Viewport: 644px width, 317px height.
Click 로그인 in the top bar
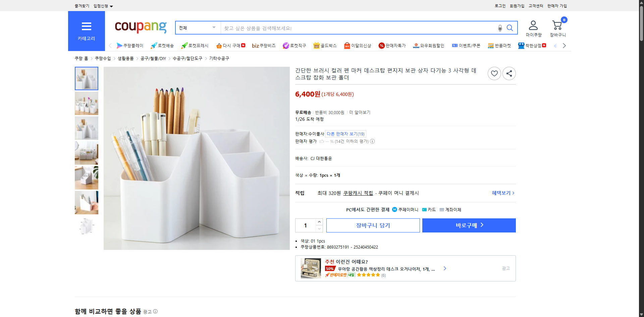[x=500, y=6]
